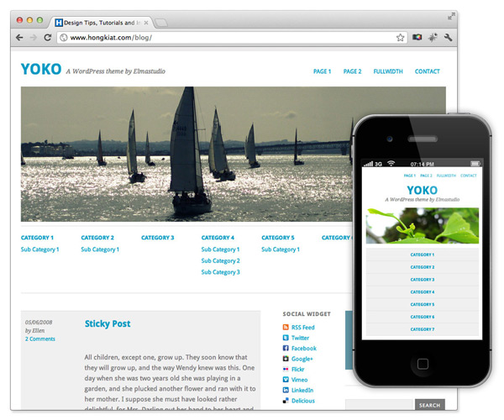Tap the green leaf header image on phone
The width and height of the screenshot is (504, 420).
423,226
